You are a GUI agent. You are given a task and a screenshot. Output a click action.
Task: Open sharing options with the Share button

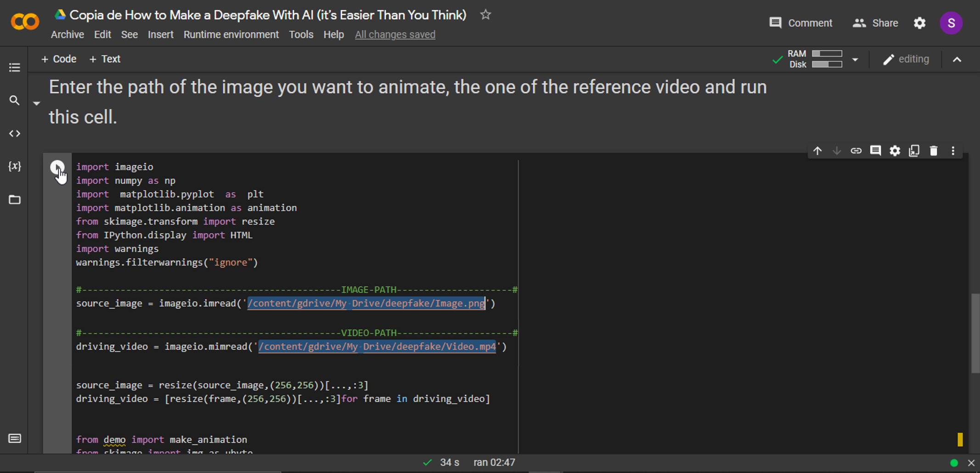(x=874, y=23)
